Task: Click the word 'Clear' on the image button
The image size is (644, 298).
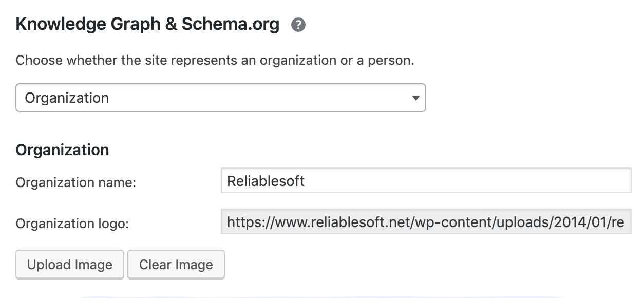Action: click(x=155, y=265)
